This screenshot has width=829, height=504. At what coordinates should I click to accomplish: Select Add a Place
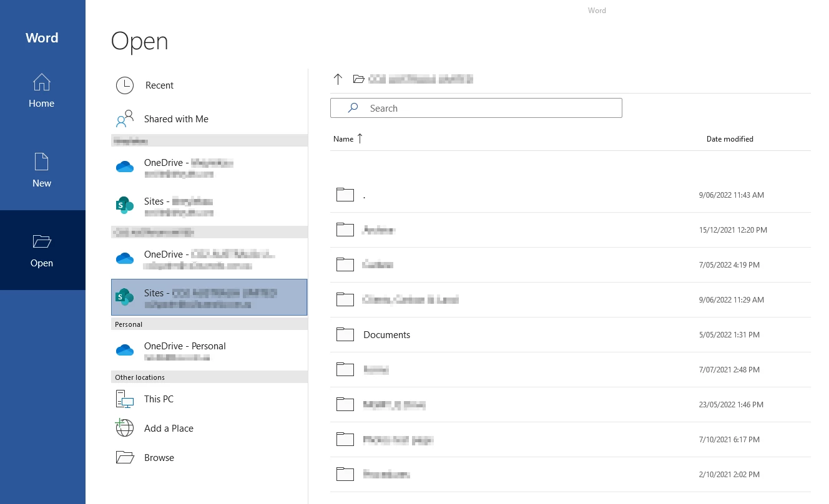(209, 429)
